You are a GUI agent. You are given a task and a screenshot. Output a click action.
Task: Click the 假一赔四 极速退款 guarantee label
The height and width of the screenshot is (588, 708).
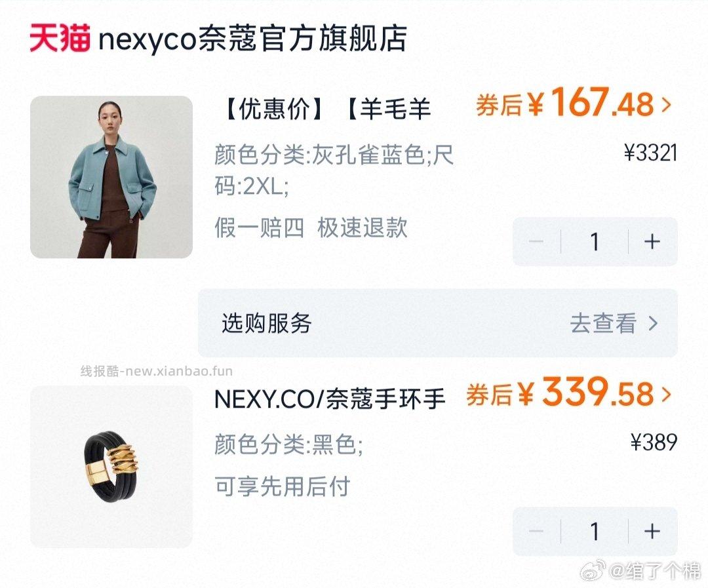click(311, 229)
